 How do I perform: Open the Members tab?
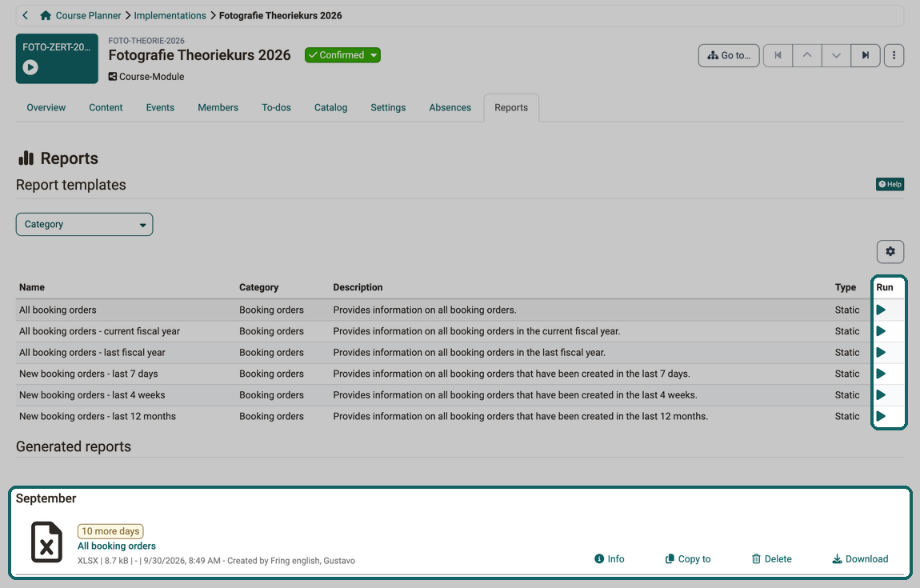(x=218, y=107)
